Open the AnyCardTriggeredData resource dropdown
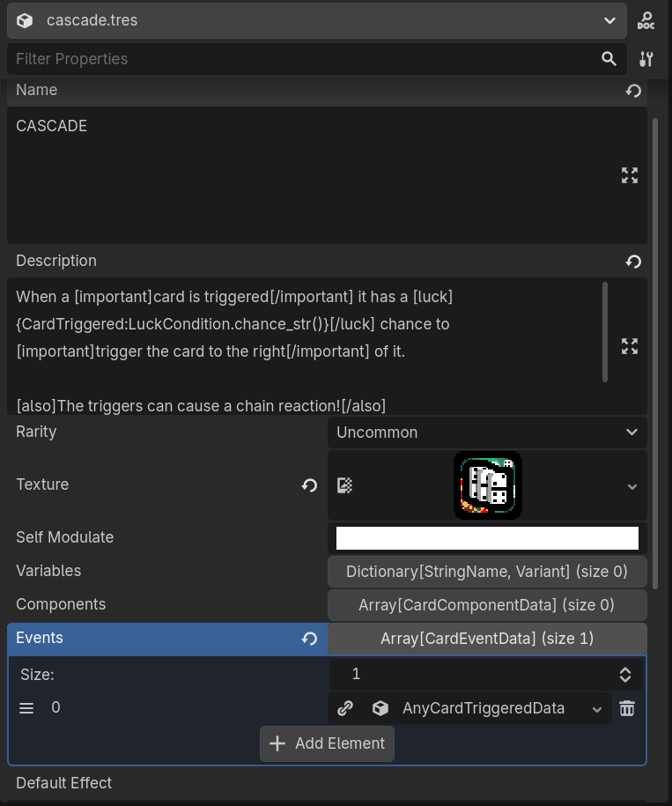The height and width of the screenshot is (806, 672). (596, 708)
